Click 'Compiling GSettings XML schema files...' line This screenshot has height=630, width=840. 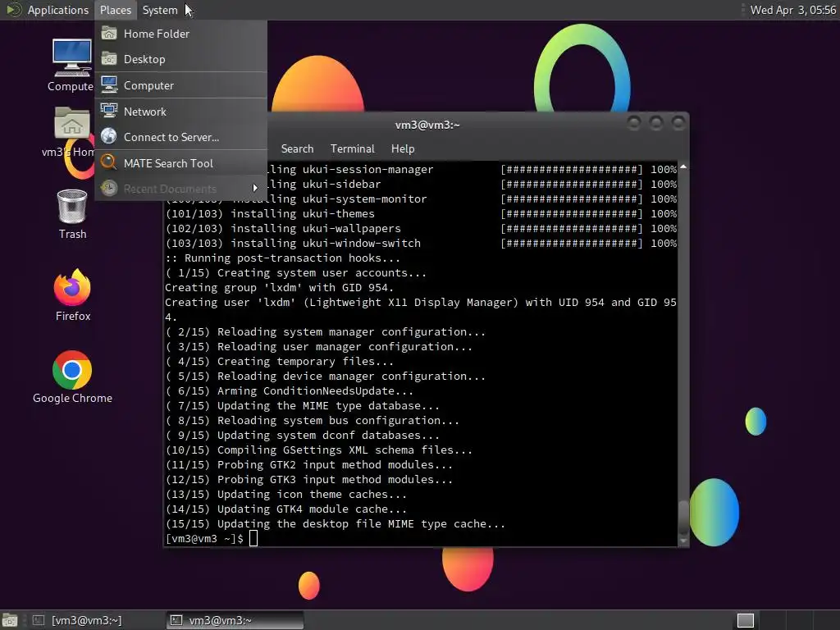click(x=319, y=450)
